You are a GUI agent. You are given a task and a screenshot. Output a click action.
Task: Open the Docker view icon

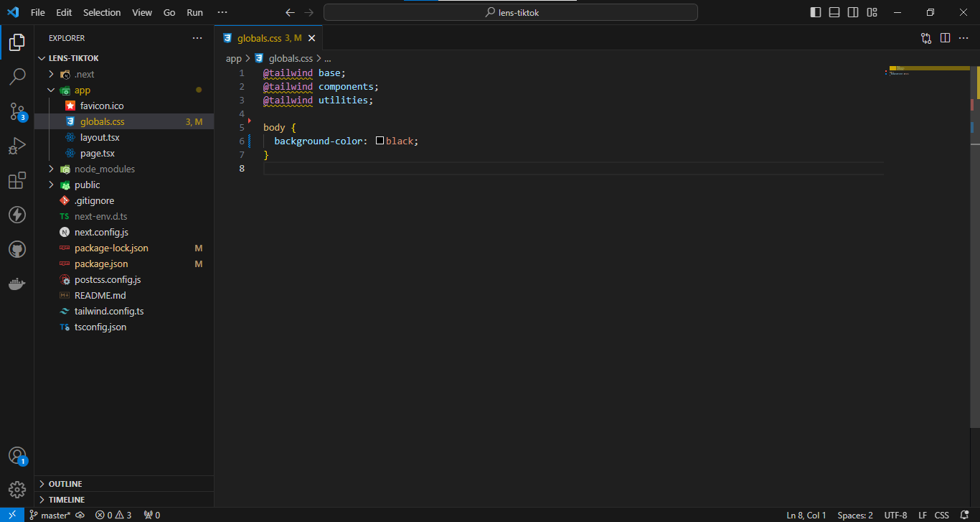point(17,284)
